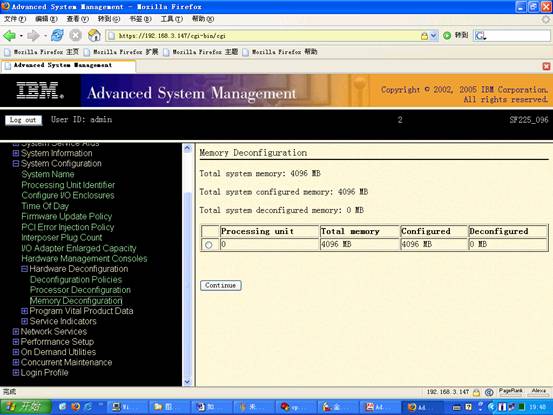The height and width of the screenshot is (415, 553).
Task: Close the tab with the red X
Action: click(x=546, y=66)
